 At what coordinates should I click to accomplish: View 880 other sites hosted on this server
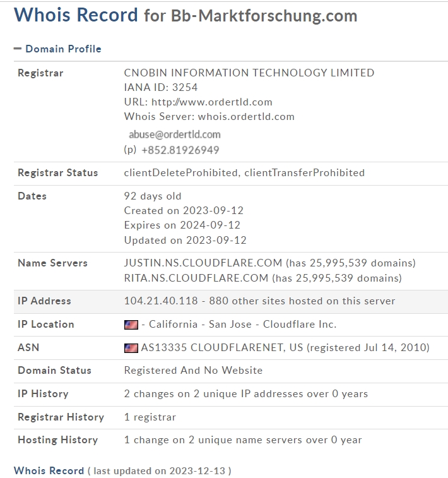click(302, 301)
